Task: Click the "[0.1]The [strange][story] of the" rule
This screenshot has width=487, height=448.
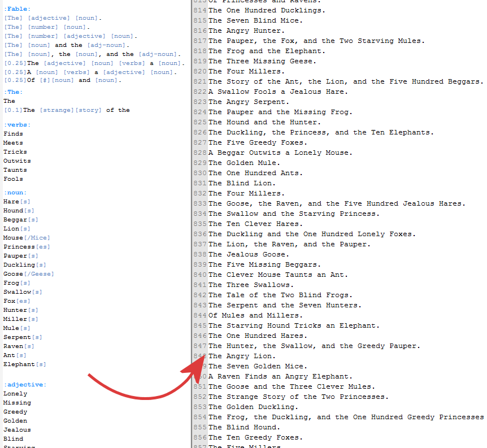Action: 67,110
